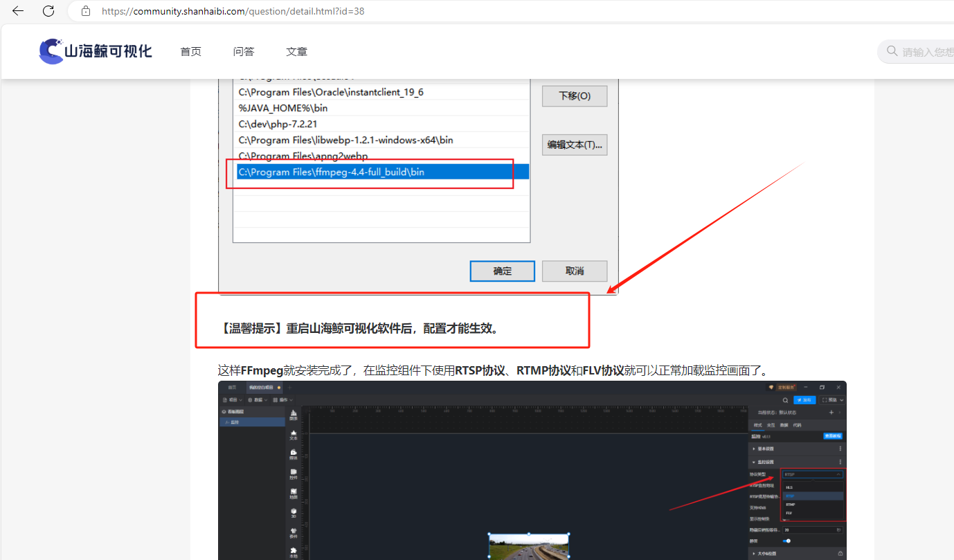Screen dimensions: 954x560
Task: Click the 首页 tab in the editor screenshot
Action: click(x=232, y=388)
